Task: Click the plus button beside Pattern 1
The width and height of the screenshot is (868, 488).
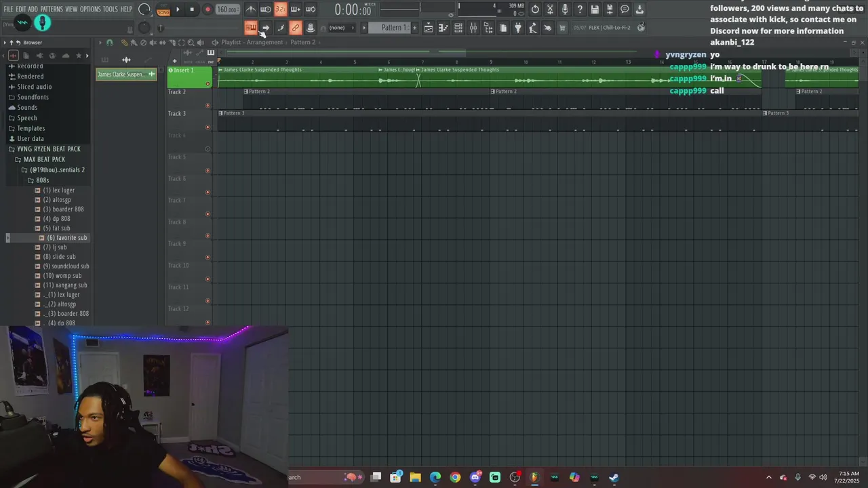Action: (415, 28)
